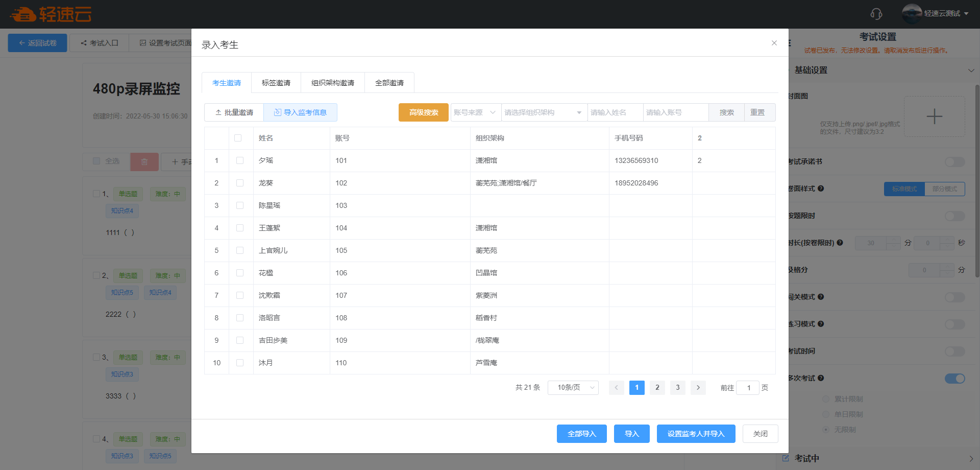
Task: Click the orange 高级搜索 button
Action: (423, 112)
